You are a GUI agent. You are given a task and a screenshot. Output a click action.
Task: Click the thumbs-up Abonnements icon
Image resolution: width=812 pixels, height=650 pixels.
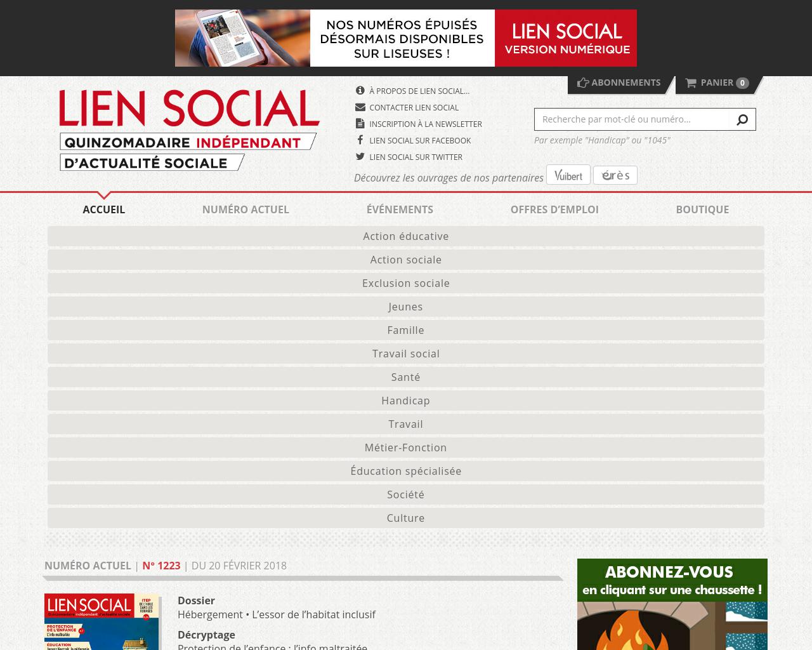coord(583,83)
